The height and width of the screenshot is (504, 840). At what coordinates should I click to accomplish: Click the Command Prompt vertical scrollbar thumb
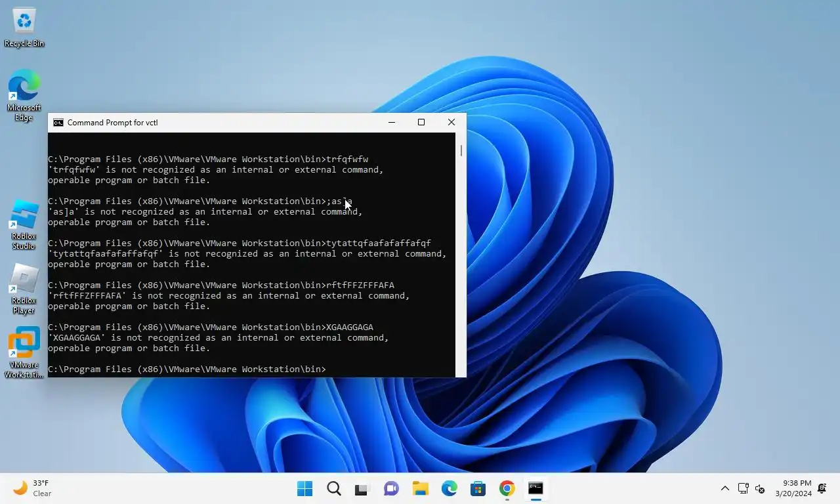(461, 150)
